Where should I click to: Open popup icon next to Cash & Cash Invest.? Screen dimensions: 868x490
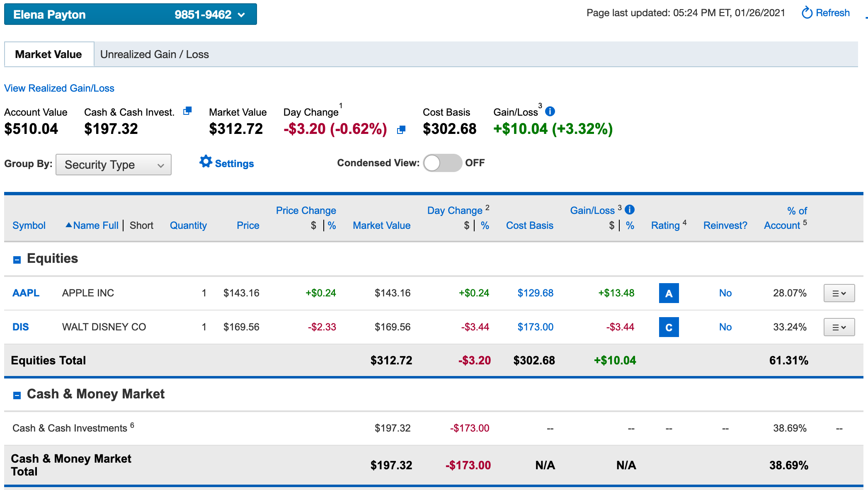(187, 111)
